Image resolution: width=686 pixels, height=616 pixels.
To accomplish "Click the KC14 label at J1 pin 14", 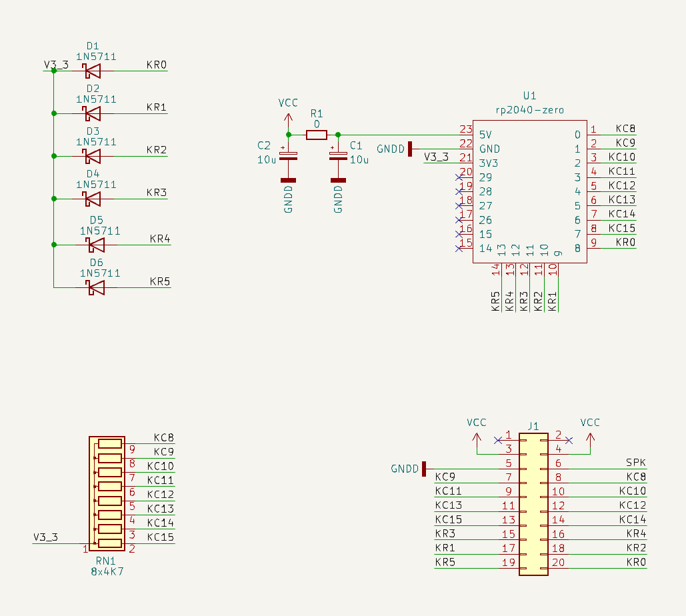I will 633,519.
